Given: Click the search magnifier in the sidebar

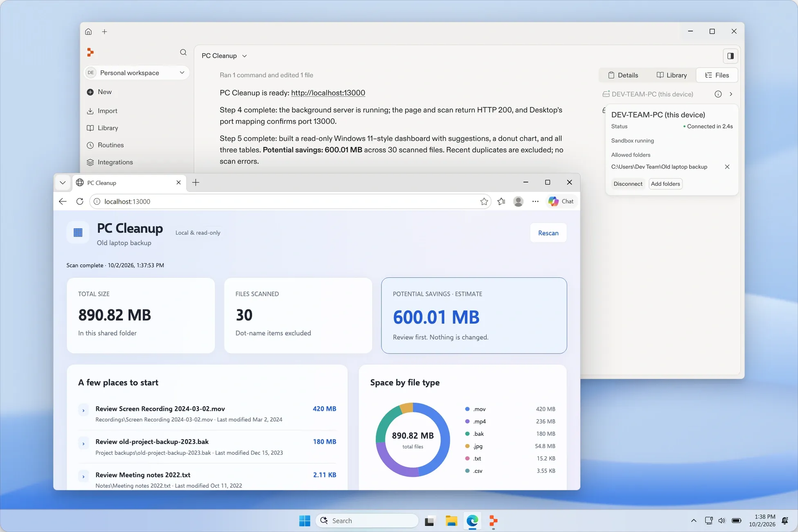Looking at the screenshot, I should pyautogui.click(x=183, y=52).
